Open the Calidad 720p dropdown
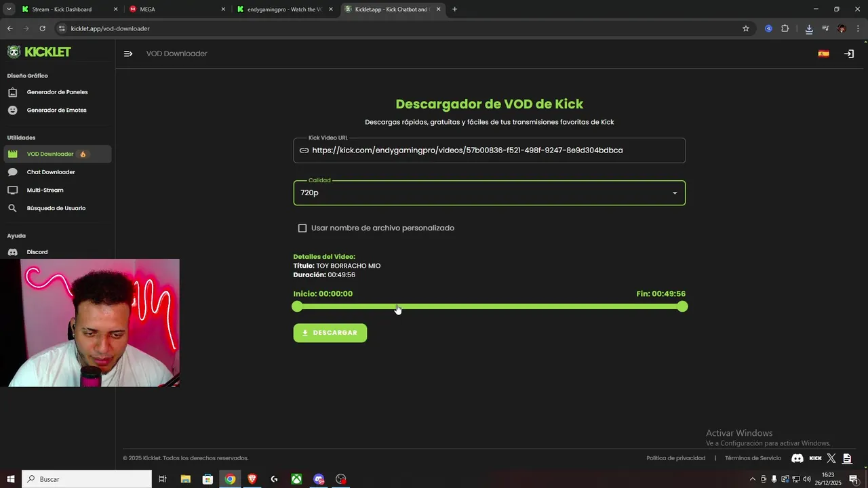868x488 pixels. point(489,193)
